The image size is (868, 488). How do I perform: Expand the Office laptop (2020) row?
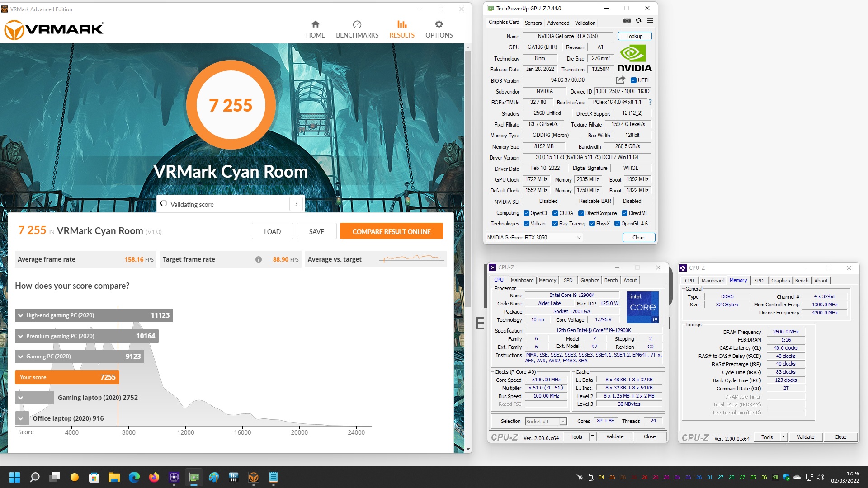point(20,418)
